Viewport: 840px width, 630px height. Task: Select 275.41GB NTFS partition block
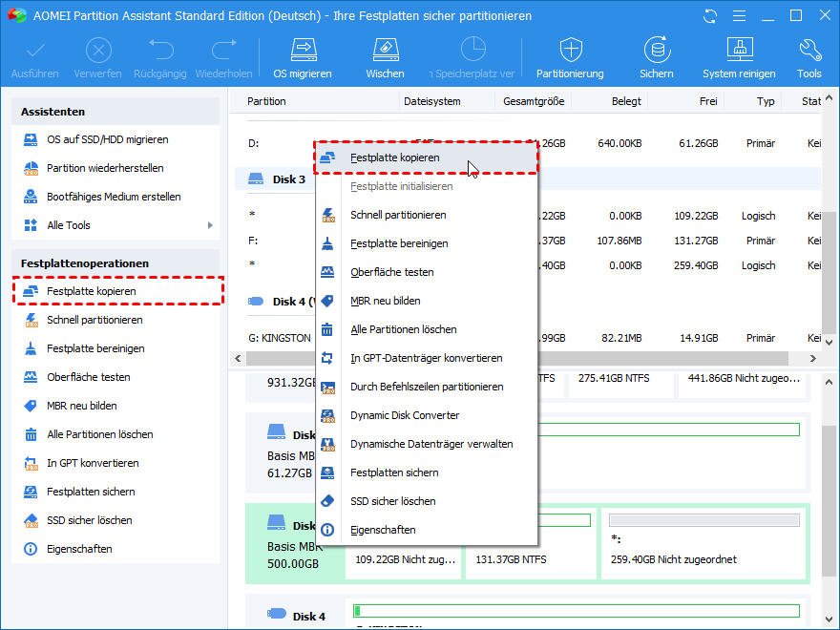tap(621, 386)
